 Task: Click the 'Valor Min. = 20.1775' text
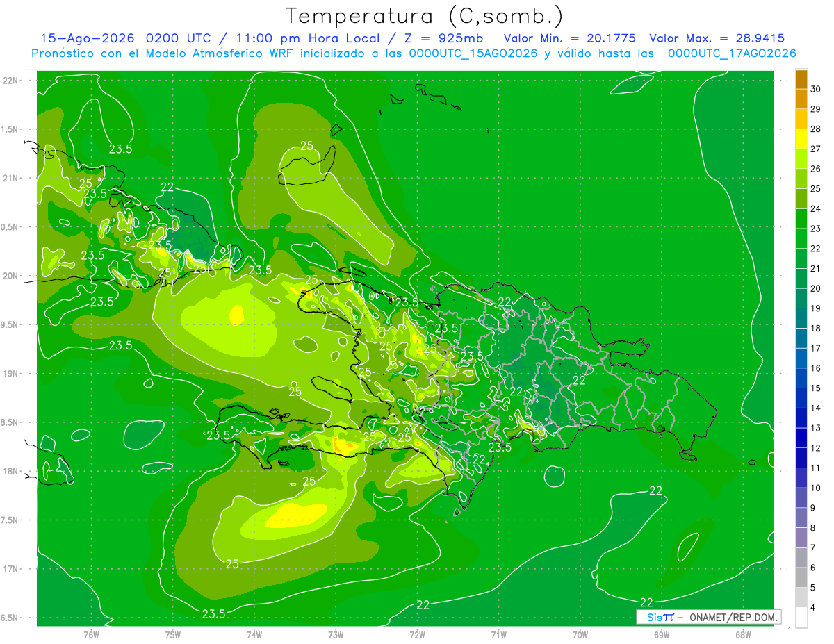[x=569, y=38]
